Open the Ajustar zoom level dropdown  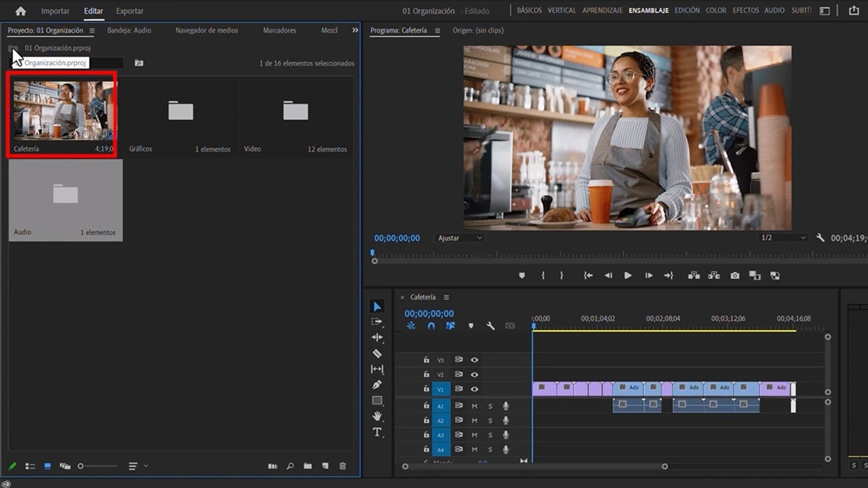460,238
